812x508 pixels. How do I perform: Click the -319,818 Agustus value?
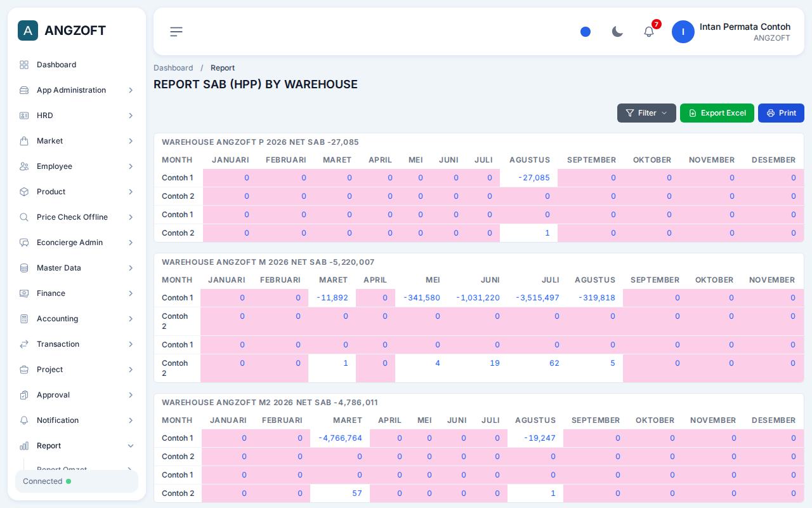click(x=597, y=298)
